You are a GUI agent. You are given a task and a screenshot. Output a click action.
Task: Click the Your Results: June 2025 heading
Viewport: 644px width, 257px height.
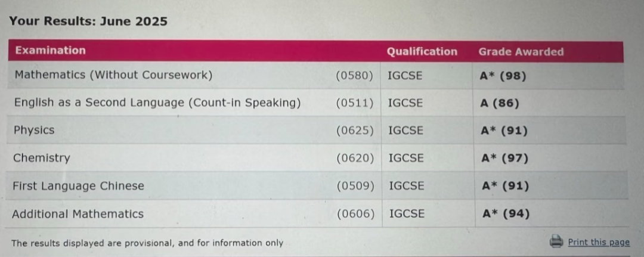click(88, 21)
